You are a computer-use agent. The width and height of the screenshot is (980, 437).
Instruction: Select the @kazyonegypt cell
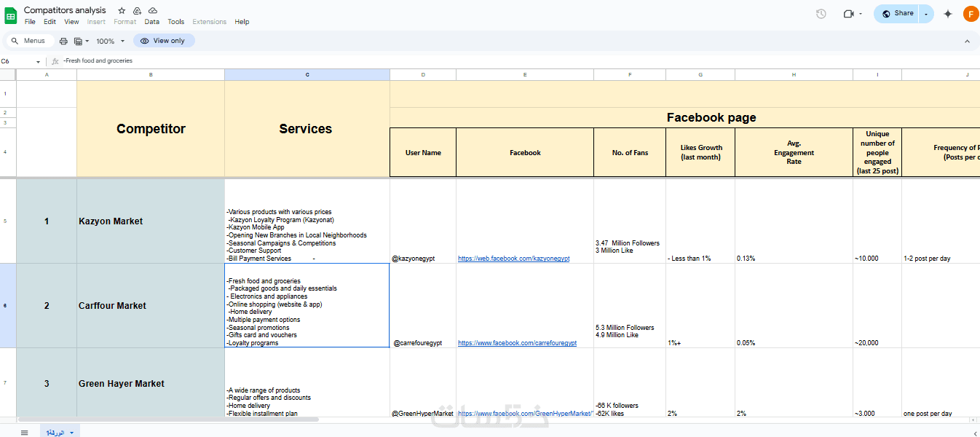(423, 221)
